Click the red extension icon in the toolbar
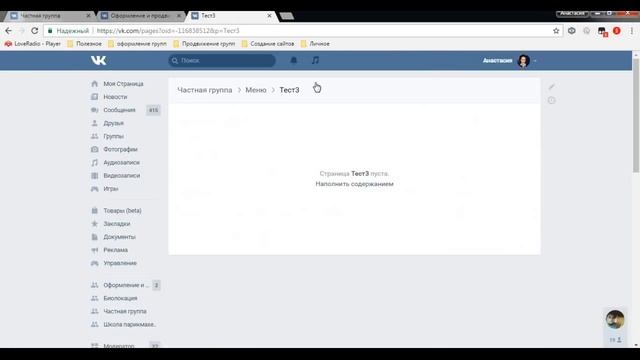This screenshot has height=360, width=640. (x=617, y=31)
